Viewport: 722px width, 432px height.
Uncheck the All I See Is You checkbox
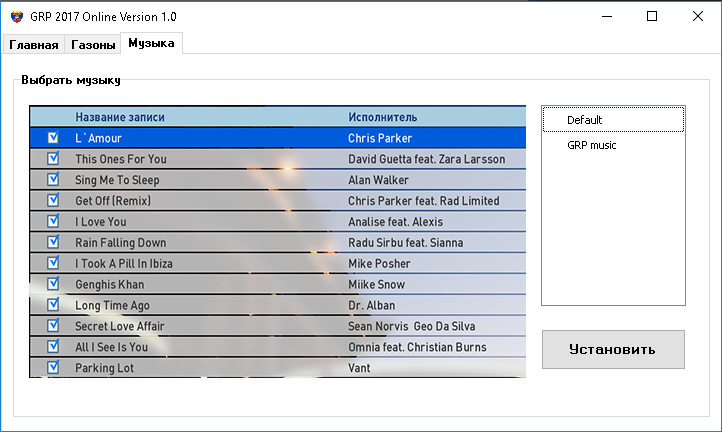53,346
